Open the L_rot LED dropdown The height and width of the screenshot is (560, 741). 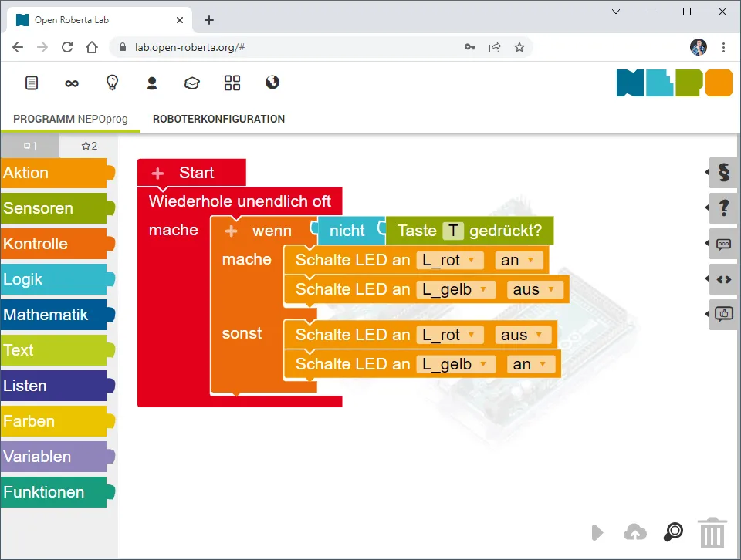[x=449, y=260]
